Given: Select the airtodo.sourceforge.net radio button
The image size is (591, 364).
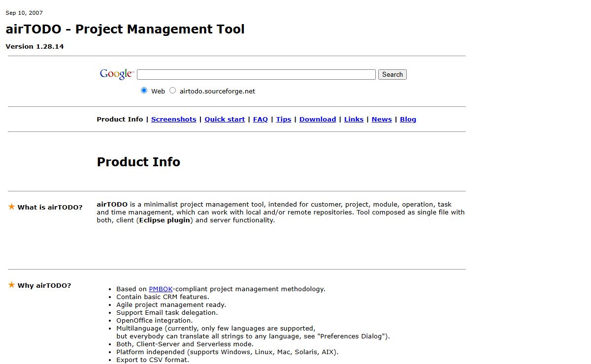Looking at the screenshot, I should coord(172,91).
